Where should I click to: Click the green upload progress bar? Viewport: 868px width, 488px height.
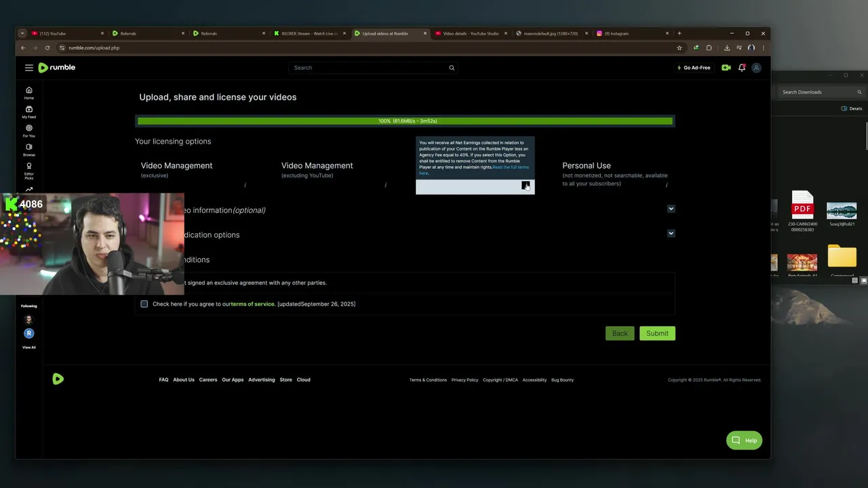click(405, 121)
